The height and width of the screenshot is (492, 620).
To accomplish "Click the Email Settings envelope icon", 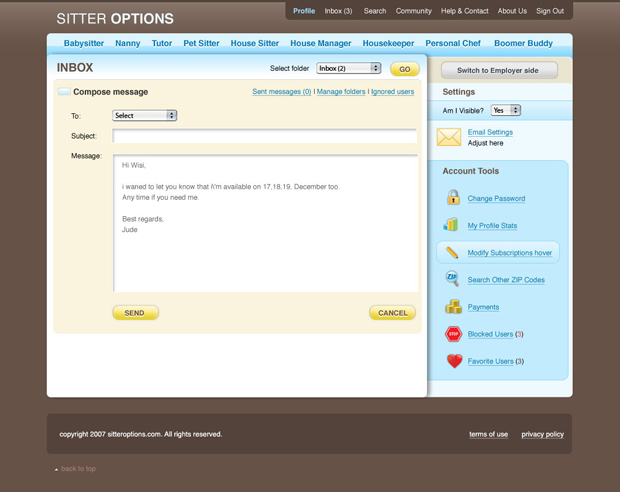I will tap(449, 137).
